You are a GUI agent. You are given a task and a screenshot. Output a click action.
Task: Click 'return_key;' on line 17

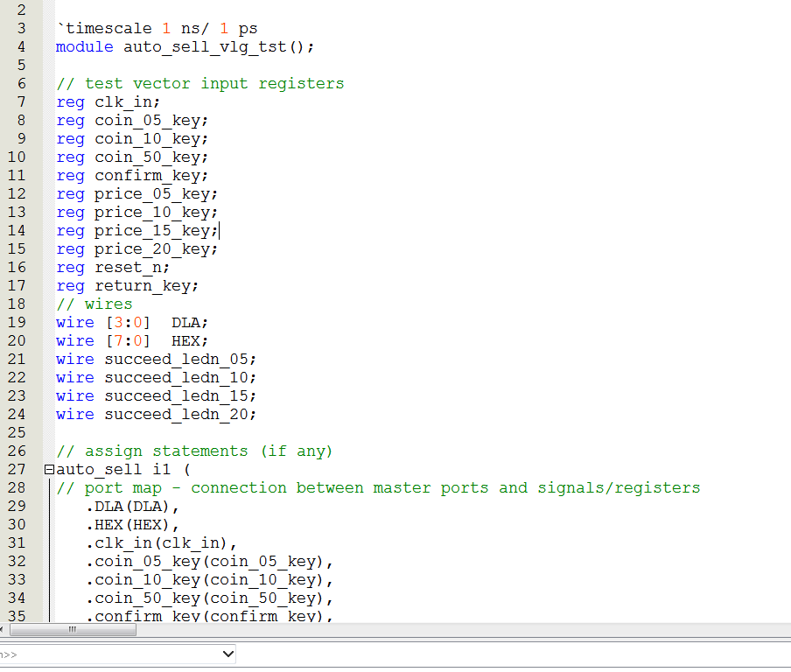[x=147, y=286]
